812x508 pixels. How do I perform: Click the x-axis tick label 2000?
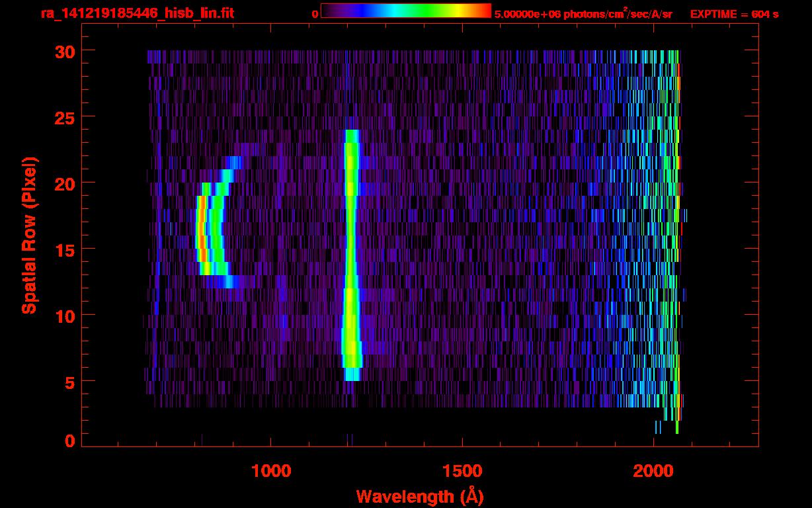click(653, 471)
